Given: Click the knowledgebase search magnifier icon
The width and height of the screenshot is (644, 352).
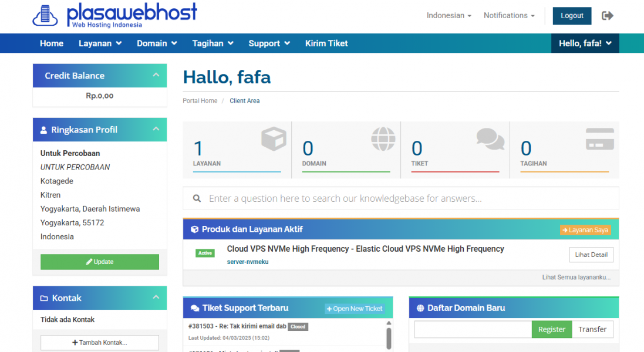Looking at the screenshot, I should click(x=197, y=198).
